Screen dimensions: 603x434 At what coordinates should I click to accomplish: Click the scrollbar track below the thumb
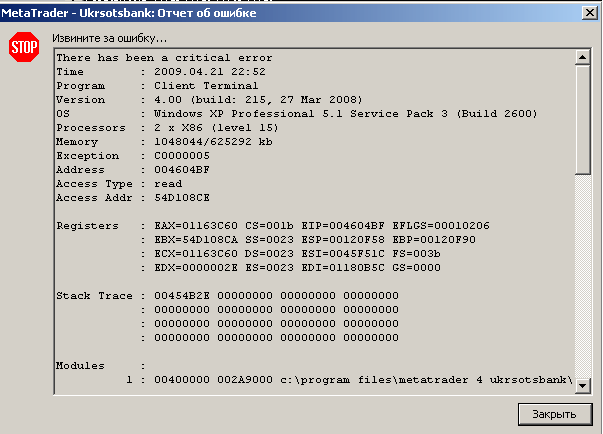[x=583, y=276]
